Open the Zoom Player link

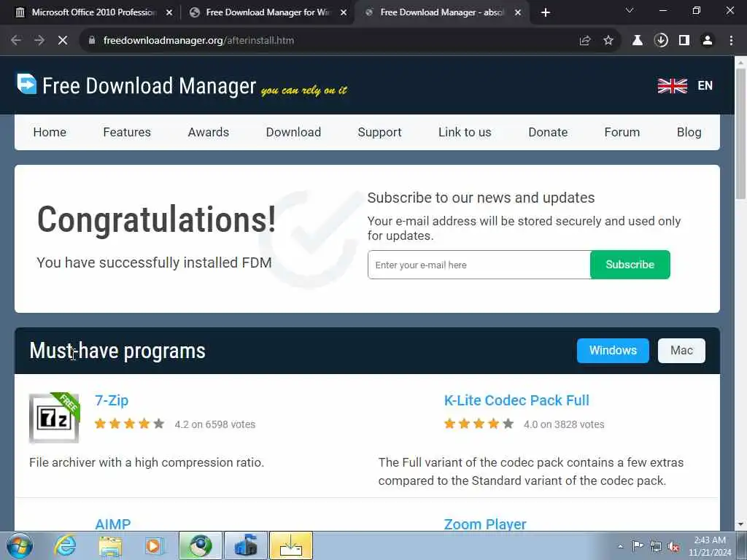coord(485,524)
